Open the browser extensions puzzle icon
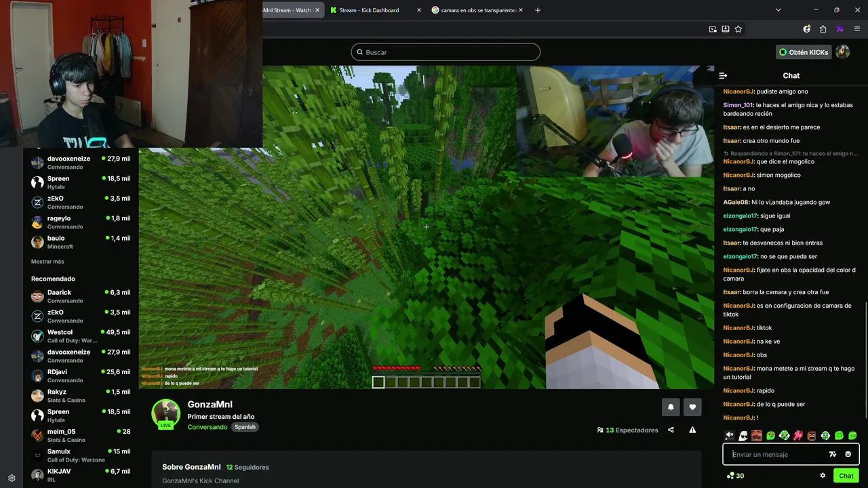The height and width of the screenshot is (488, 868). click(x=823, y=29)
